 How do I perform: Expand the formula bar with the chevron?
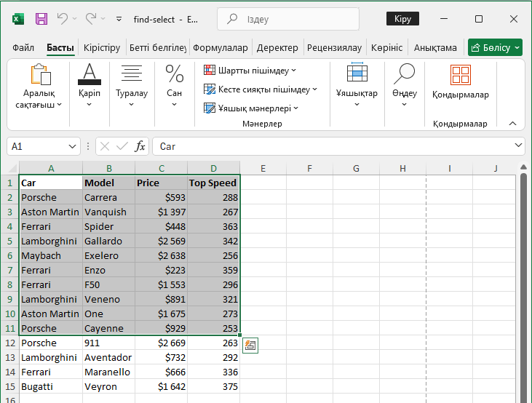pos(518,145)
